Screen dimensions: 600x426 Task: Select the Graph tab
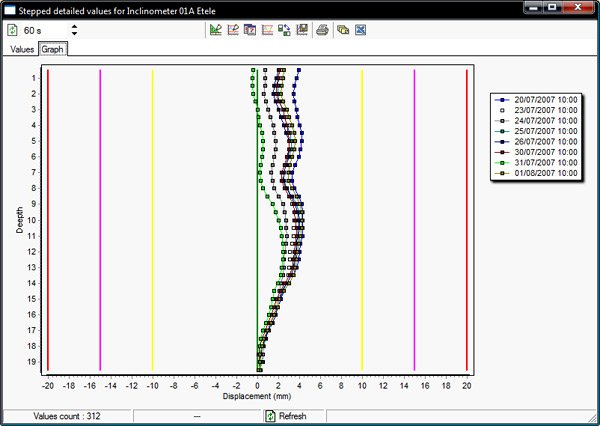(x=53, y=49)
